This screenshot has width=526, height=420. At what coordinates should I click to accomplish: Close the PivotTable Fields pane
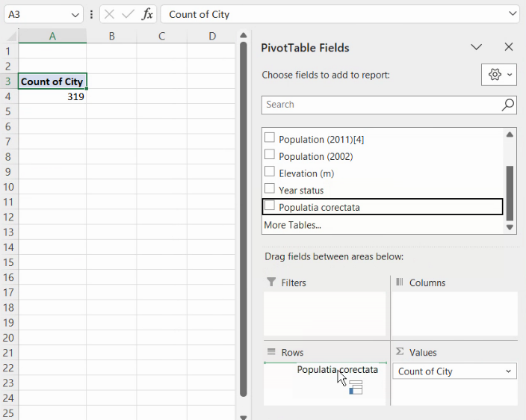coord(509,47)
